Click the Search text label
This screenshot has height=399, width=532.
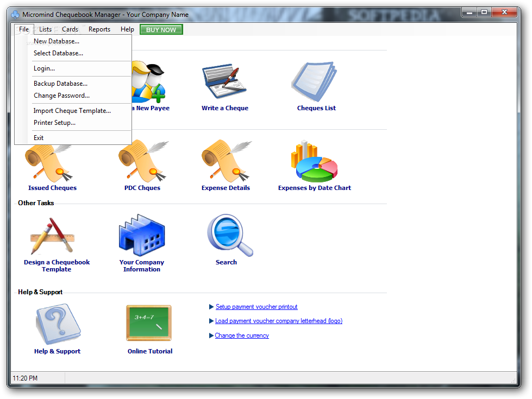click(x=226, y=262)
